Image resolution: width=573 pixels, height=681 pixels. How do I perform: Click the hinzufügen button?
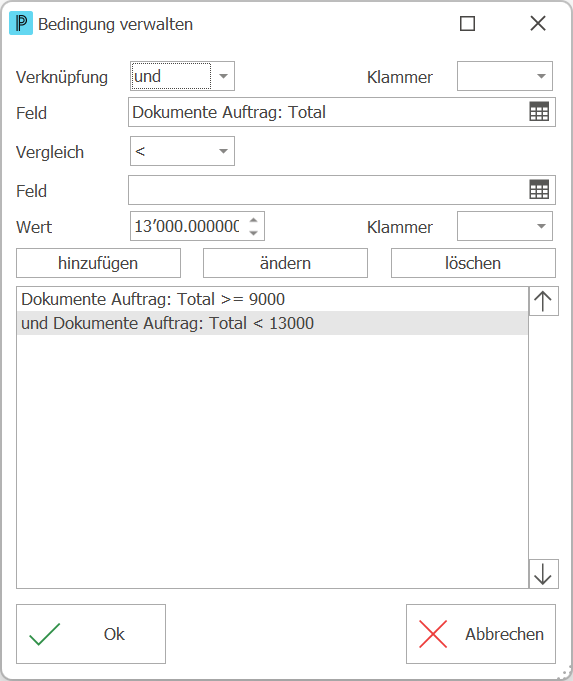99,263
